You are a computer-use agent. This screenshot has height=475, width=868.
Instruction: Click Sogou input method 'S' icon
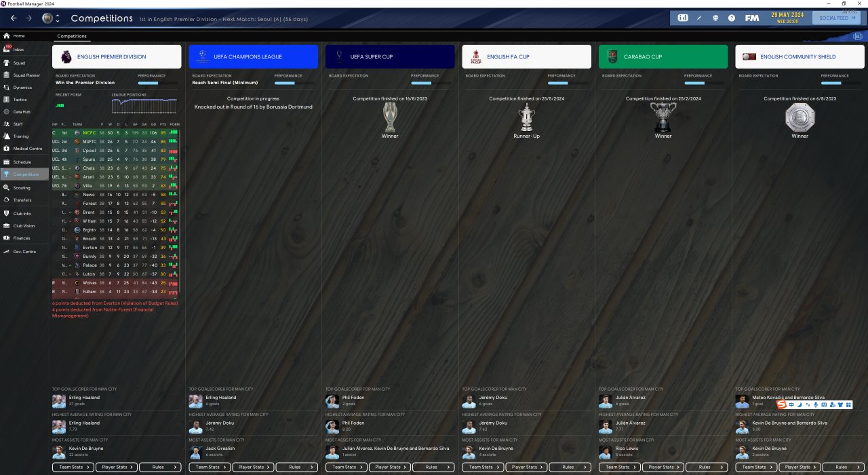[781, 405]
